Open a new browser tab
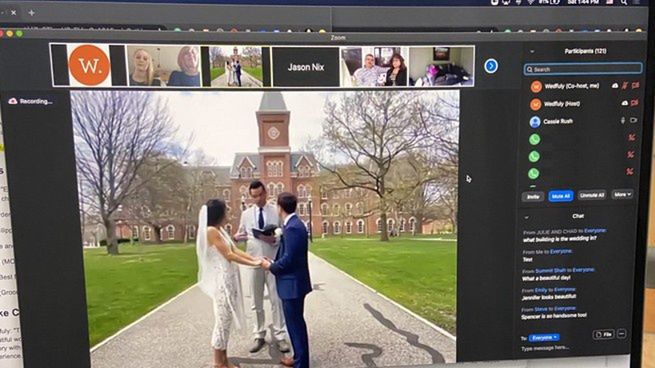The image size is (655, 368). (x=31, y=13)
